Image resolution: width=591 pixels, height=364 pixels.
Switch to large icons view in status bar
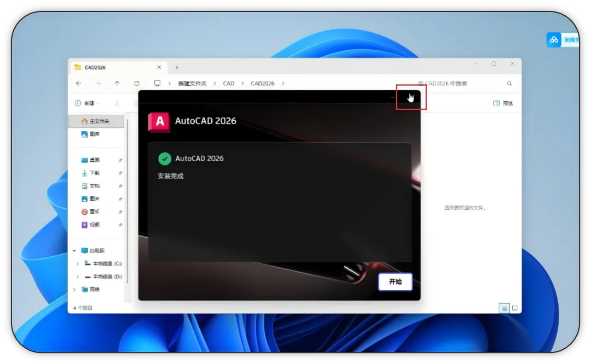coord(514,308)
